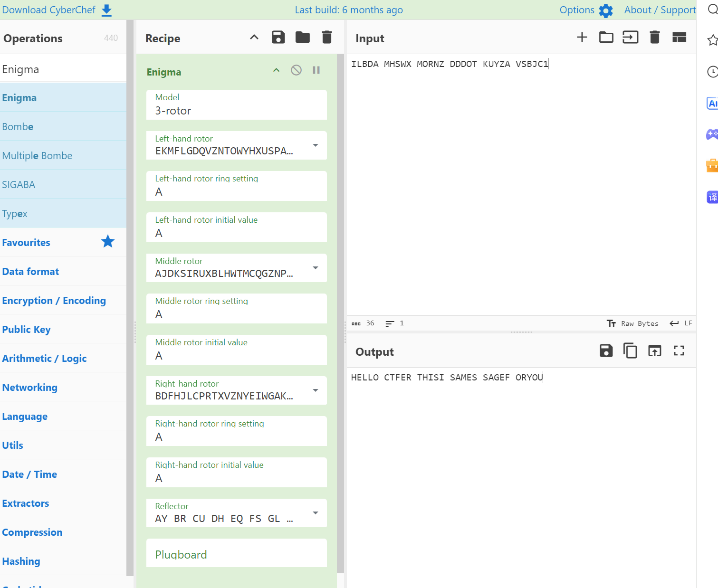The height and width of the screenshot is (588, 718).
Task: Maximise the output pane
Action: pos(679,351)
